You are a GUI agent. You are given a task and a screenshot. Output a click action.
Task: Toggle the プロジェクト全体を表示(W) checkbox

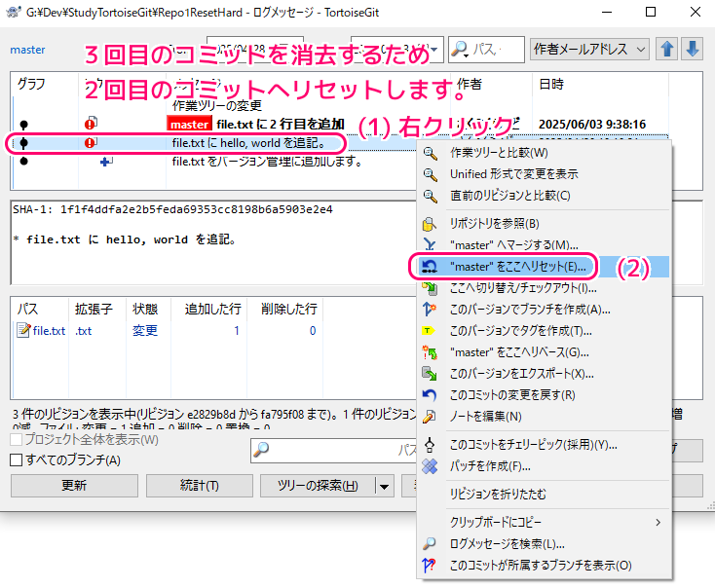point(17,439)
